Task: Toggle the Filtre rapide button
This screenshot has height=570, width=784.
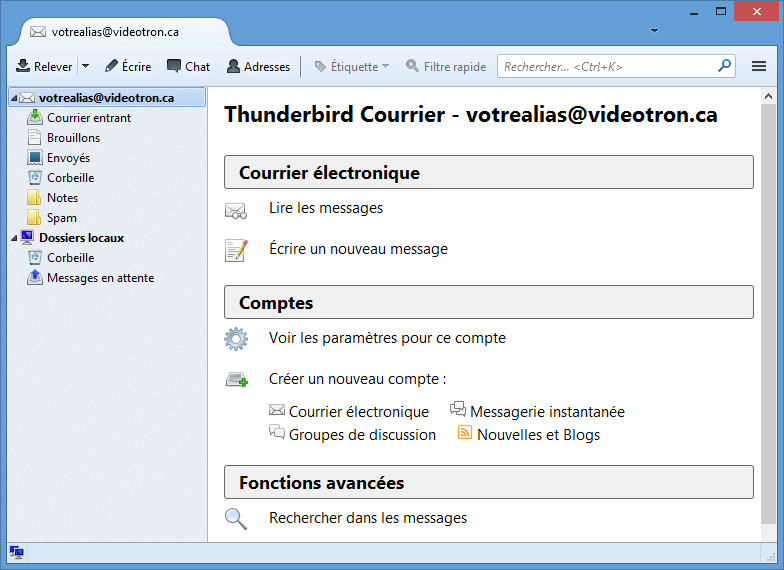Action: 446,66
